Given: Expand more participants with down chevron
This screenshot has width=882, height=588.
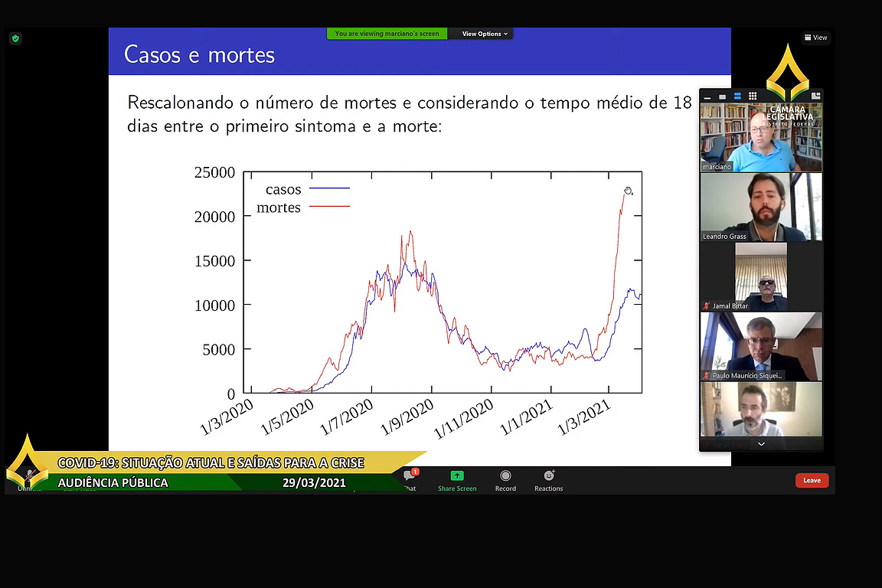Looking at the screenshot, I should (761, 444).
